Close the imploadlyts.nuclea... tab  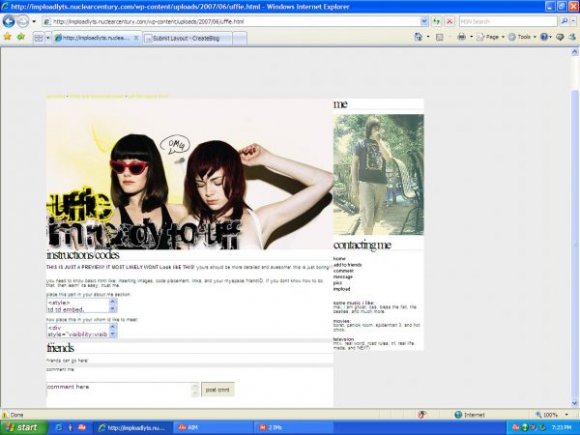point(136,38)
